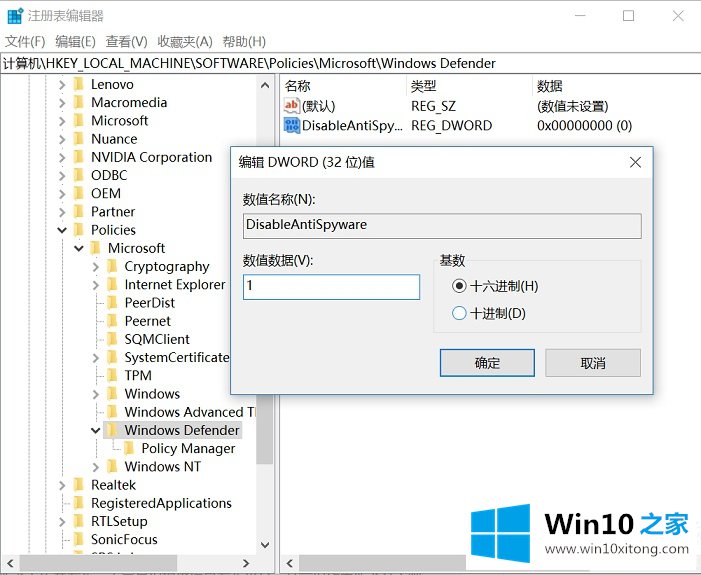Click the Cryptography folder icon
Screen dimensions: 701x575
pyautogui.click(x=112, y=266)
